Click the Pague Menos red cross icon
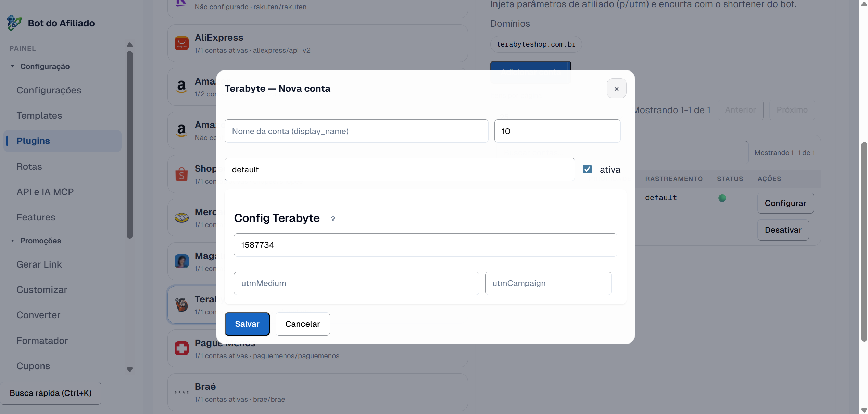This screenshot has width=868, height=414. click(x=181, y=349)
